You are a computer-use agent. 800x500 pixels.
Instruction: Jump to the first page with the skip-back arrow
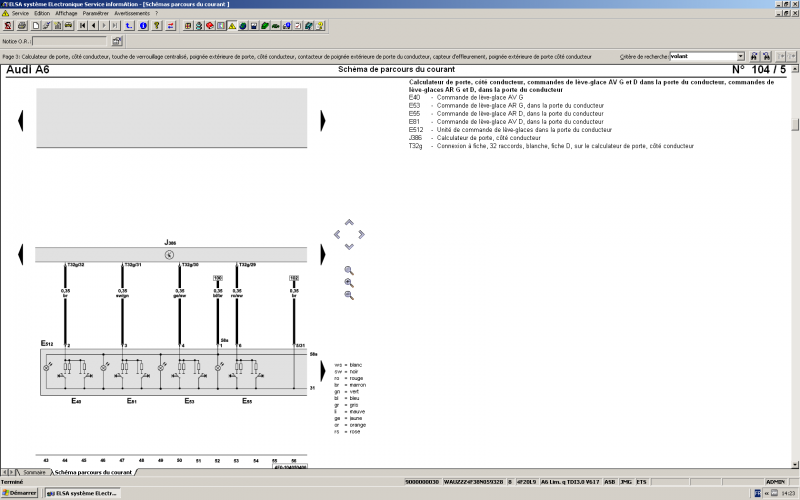coord(83,26)
